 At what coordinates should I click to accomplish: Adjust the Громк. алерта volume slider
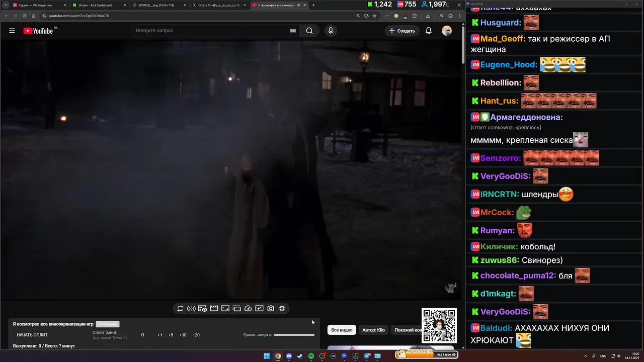tap(294, 335)
